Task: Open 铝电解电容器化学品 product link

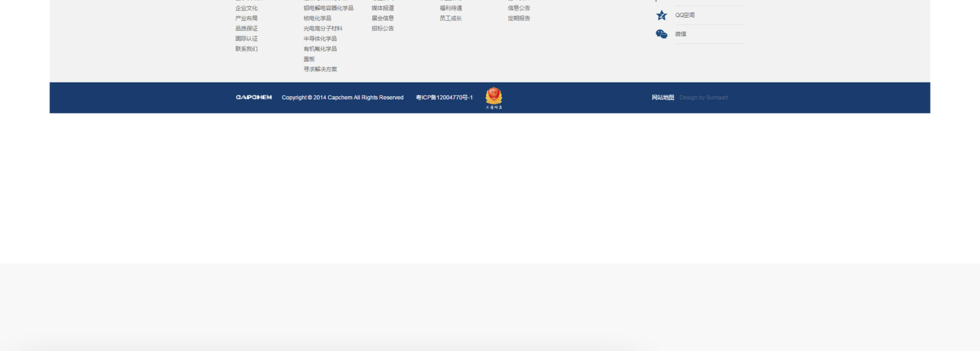Action: click(x=328, y=9)
